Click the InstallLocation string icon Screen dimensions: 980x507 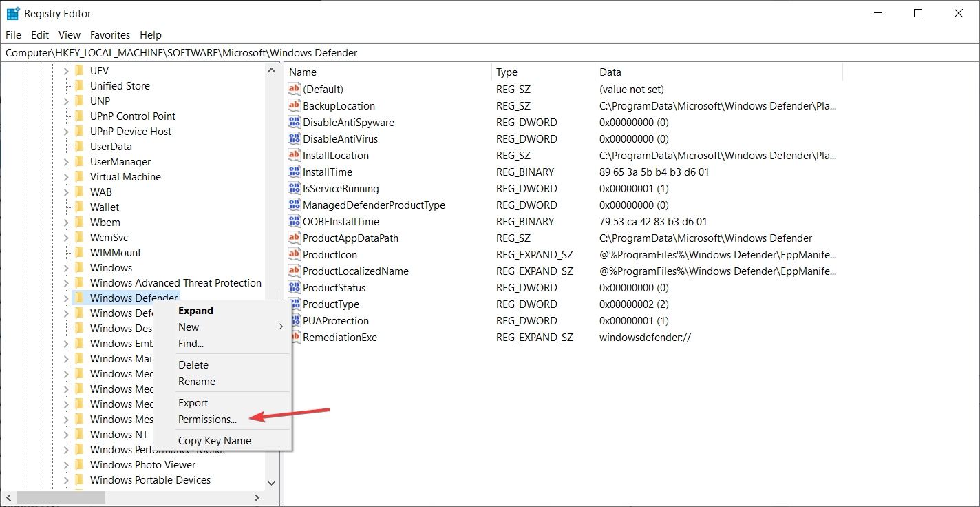click(295, 155)
